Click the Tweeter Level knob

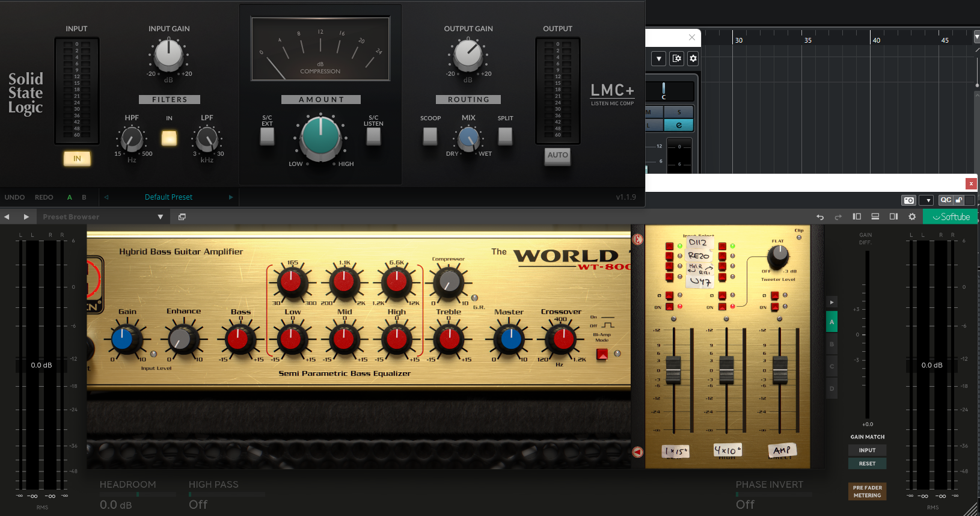click(778, 256)
